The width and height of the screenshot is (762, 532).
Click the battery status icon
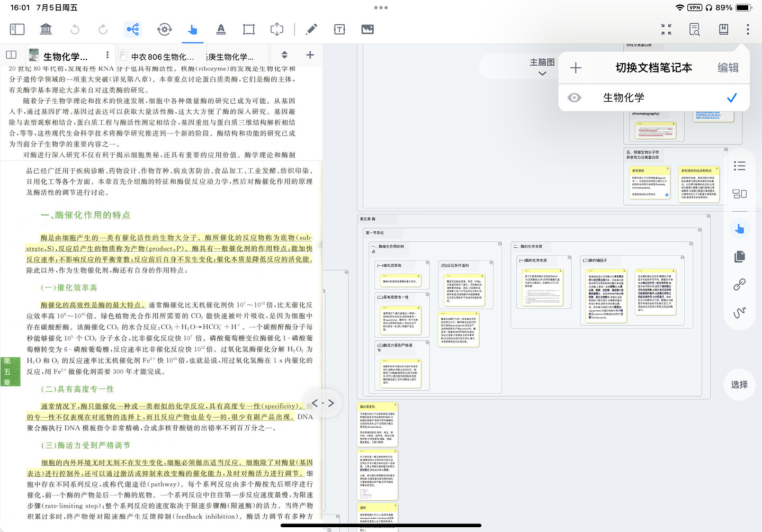743,7
